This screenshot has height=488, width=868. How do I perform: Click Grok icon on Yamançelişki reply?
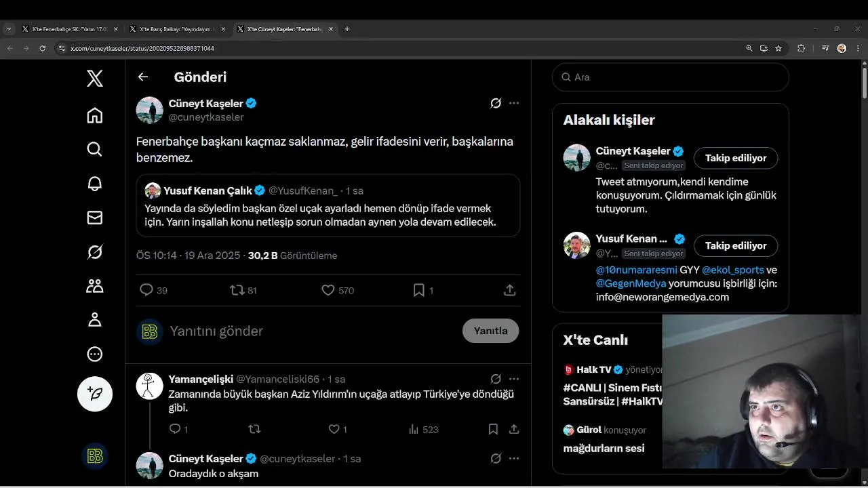[x=496, y=379]
